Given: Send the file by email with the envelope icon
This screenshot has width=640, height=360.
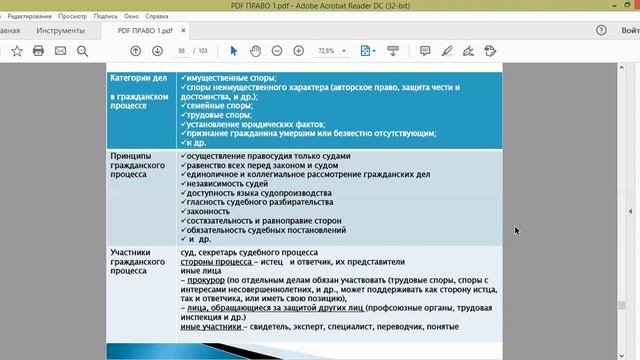Looking at the screenshot, I should click(60, 51).
